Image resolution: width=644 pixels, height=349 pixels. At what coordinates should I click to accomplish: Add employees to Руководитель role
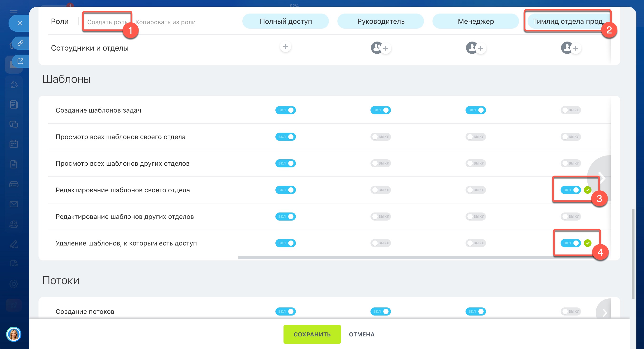385,48
